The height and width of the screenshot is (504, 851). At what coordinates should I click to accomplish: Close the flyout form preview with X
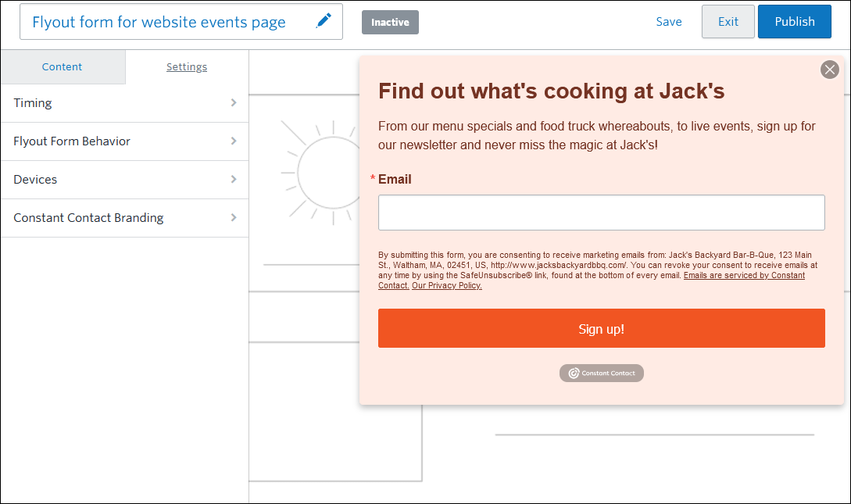click(x=829, y=70)
